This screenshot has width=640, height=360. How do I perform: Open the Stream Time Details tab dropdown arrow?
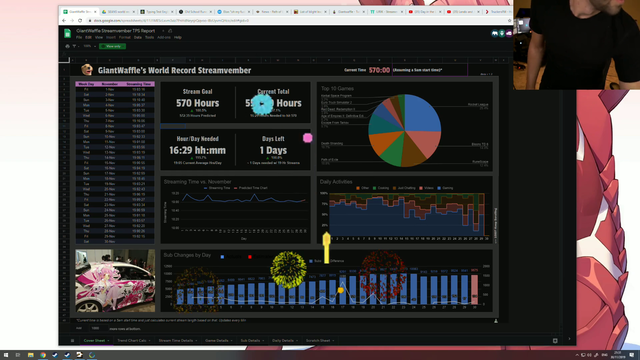click(x=196, y=340)
